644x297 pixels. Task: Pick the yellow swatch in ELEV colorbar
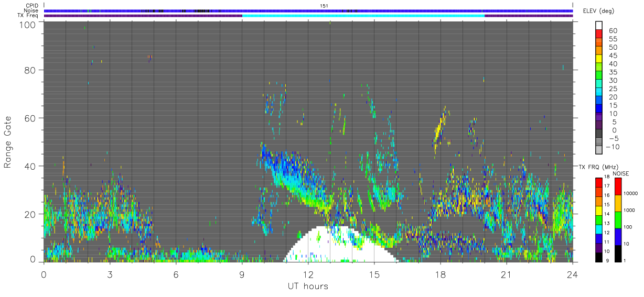599,59
